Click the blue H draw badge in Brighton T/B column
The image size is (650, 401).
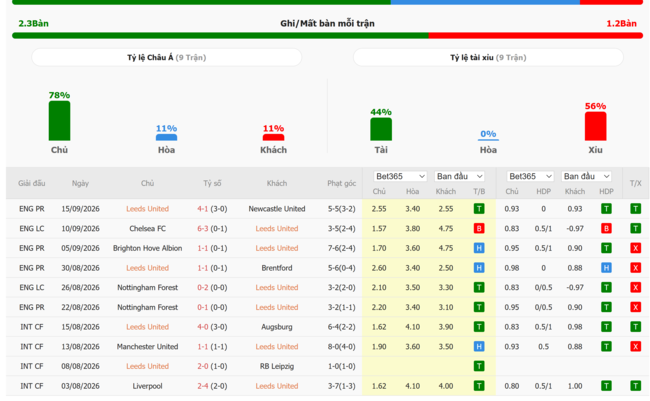[x=479, y=248]
